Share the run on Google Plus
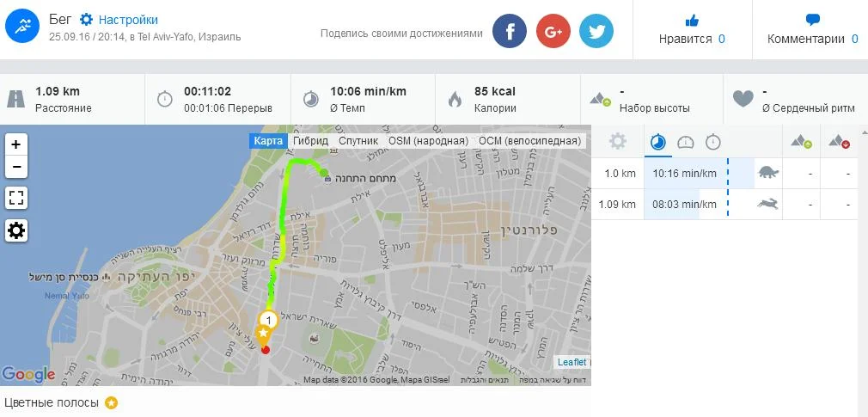This screenshot has height=417, width=868. [553, 31]
